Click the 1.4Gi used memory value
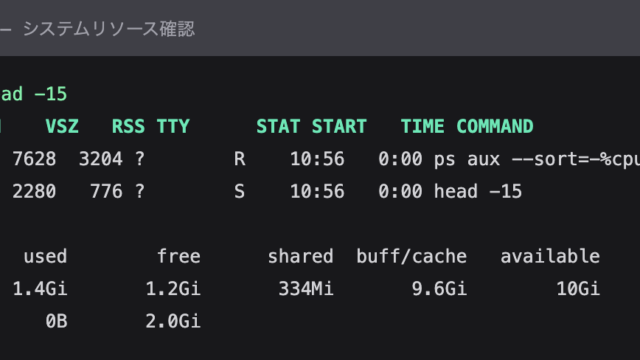640x360 pixels. tap(40, 289)
